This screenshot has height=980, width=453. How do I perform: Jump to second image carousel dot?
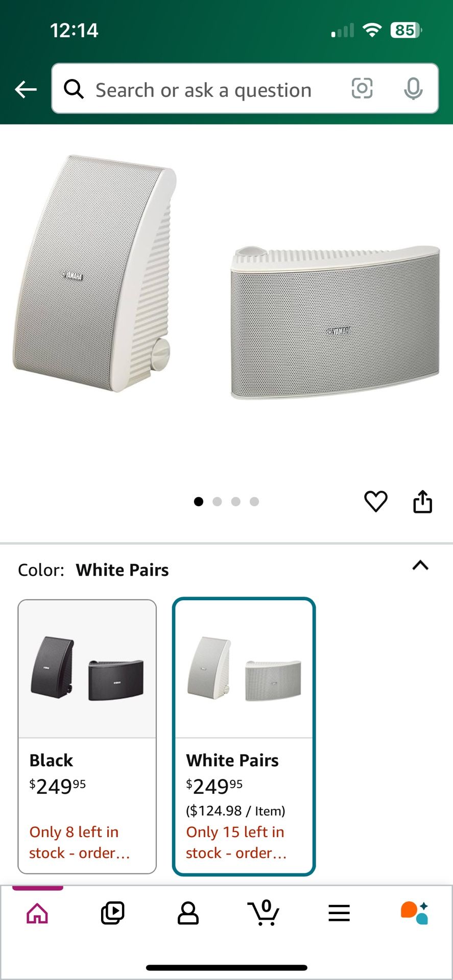[217, 502]
